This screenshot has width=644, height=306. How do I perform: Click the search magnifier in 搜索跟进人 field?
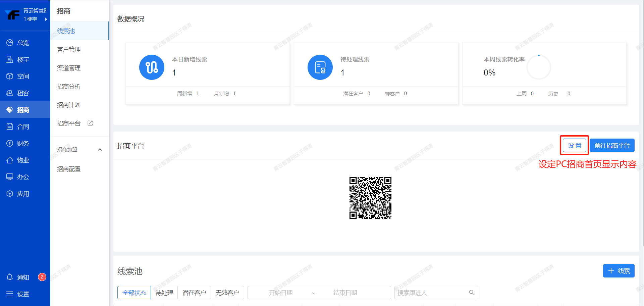pos(472,293)
